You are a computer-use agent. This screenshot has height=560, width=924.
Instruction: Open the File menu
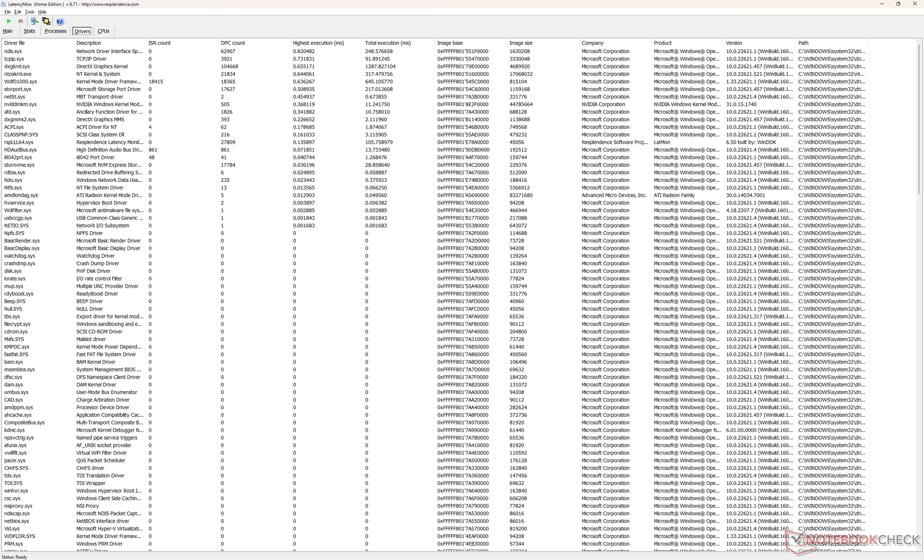[7, 12]
